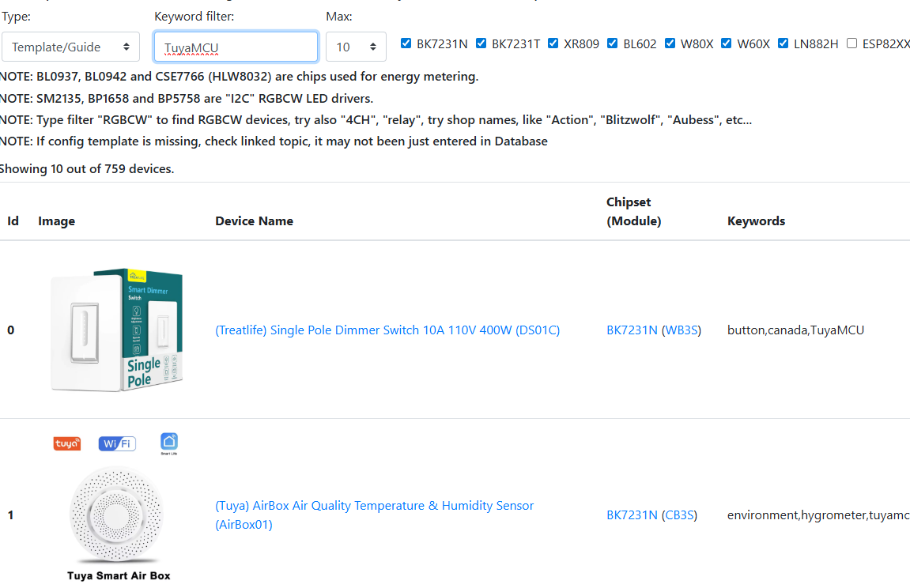Click the 'Max:' label
The image size is (910, 588).
tap(339, 17)
